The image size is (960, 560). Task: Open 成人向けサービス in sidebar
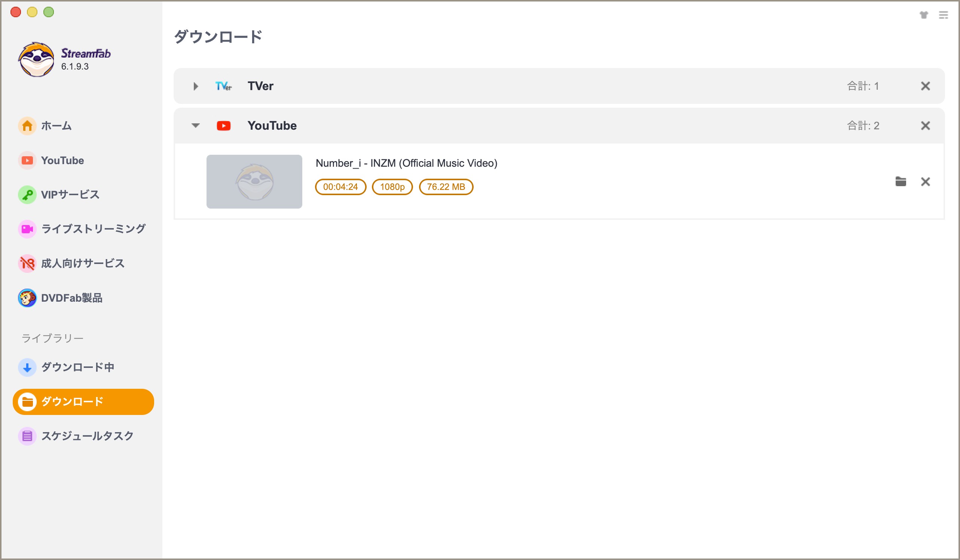(x=83, y=263)
